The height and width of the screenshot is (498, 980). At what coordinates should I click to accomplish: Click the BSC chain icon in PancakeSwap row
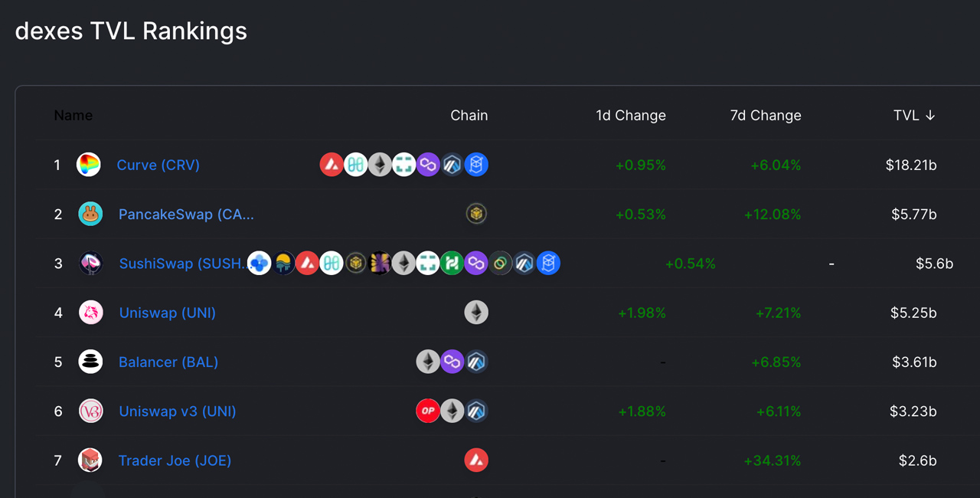(x=476, y=214)
